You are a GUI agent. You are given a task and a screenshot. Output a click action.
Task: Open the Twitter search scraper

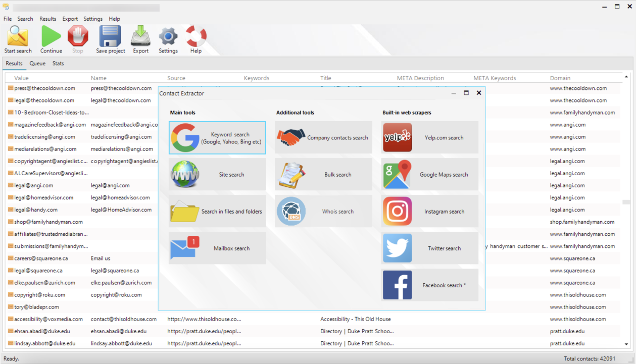click(x=430, y=248)
